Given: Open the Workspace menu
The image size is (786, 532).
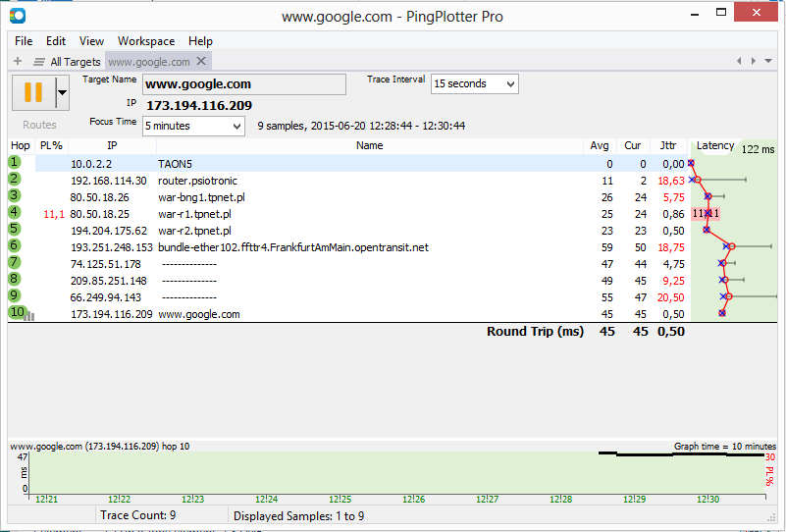Looking at the screenshot, I should (146, 41).
